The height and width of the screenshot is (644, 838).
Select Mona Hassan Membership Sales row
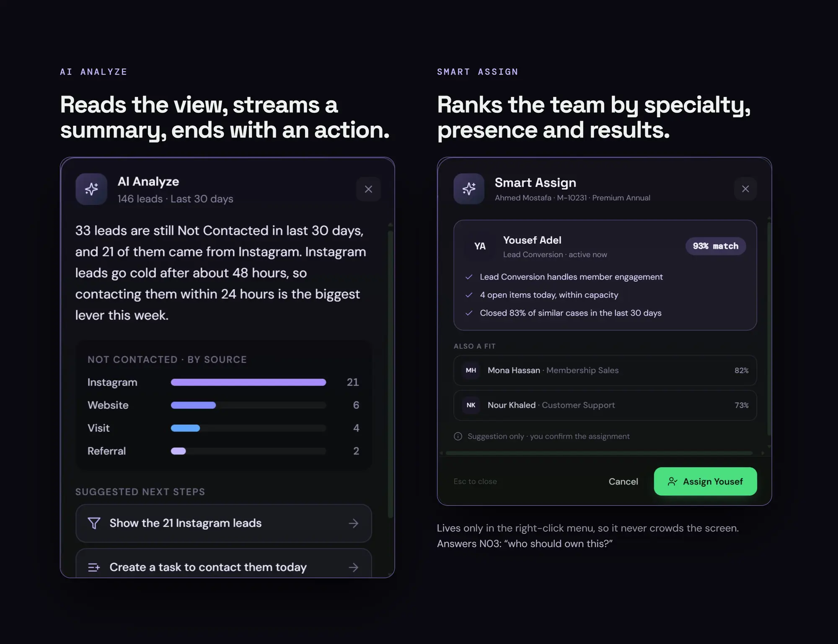605,370
